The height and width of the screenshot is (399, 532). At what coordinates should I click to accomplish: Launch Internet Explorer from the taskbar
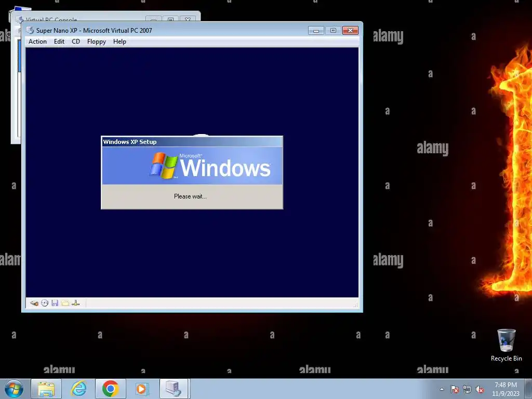point(78,389)
